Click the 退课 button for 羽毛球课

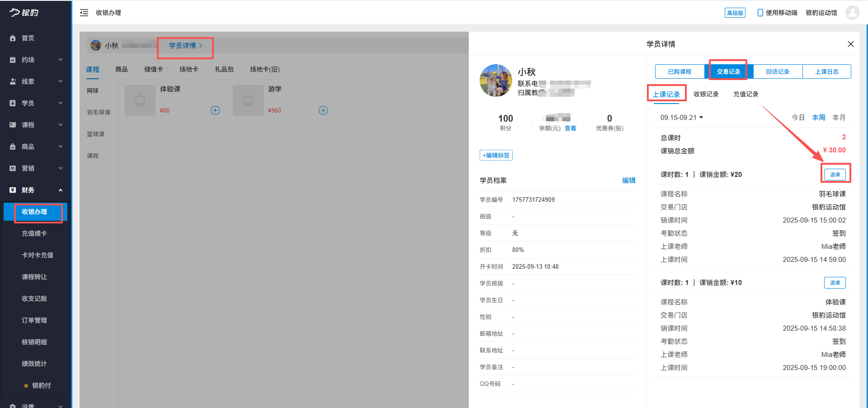pos(835,174)
